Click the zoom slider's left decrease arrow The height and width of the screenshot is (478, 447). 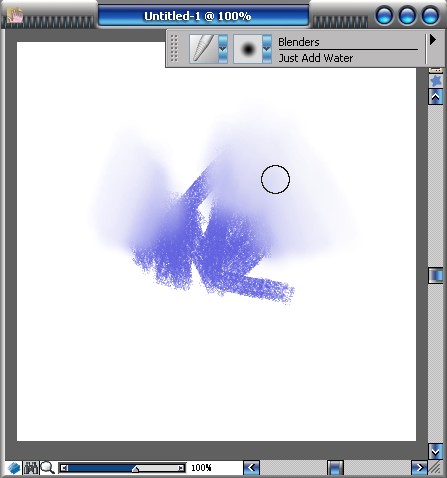pyautogui.click(x=64, y=468)
